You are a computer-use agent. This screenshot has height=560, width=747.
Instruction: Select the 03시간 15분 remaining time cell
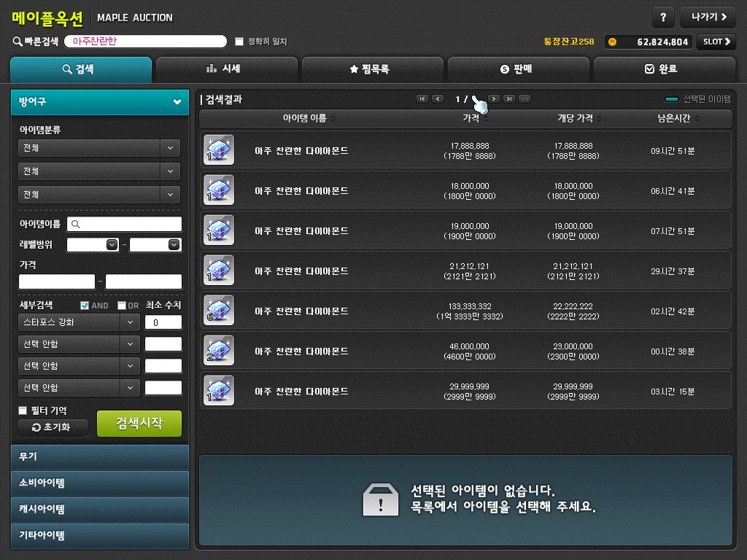673,392
